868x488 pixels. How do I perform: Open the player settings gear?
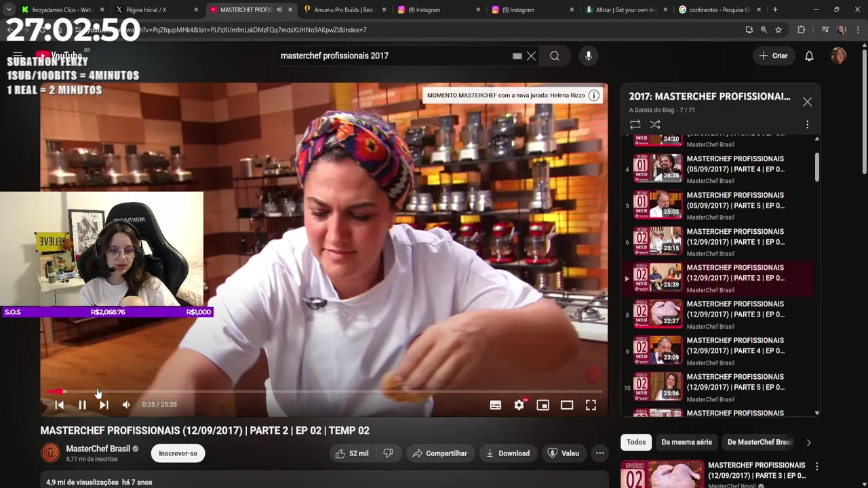[x=519, y=405]
